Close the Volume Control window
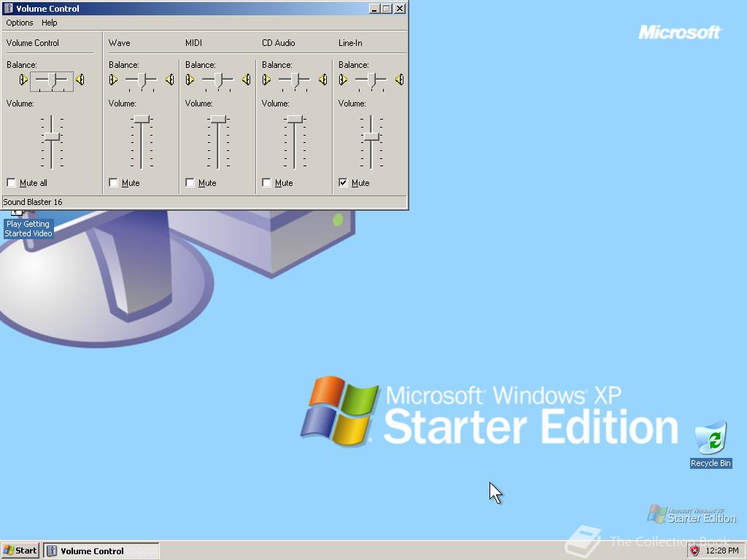The image size is (747, 560). coord(400,9)
